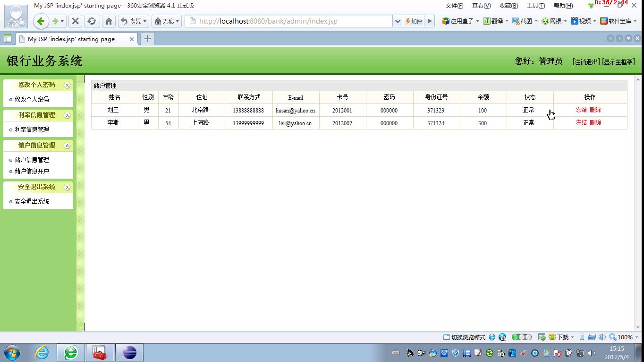Click the system tray volume speaker icon

point(592,353)
